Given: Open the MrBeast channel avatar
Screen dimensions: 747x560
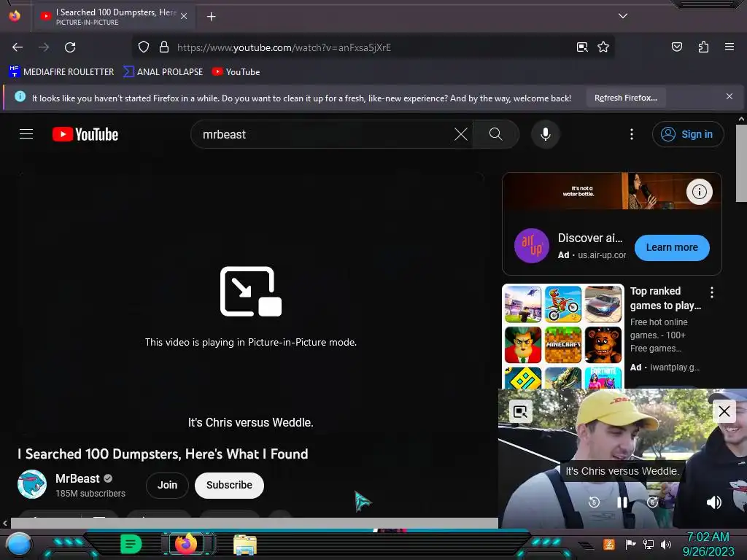Looking at the screenshot, I should [x=32, y=484].
